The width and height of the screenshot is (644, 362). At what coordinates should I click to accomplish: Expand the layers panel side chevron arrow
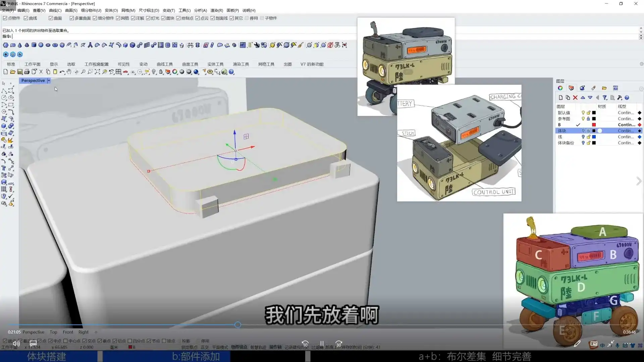coord(639,181)
